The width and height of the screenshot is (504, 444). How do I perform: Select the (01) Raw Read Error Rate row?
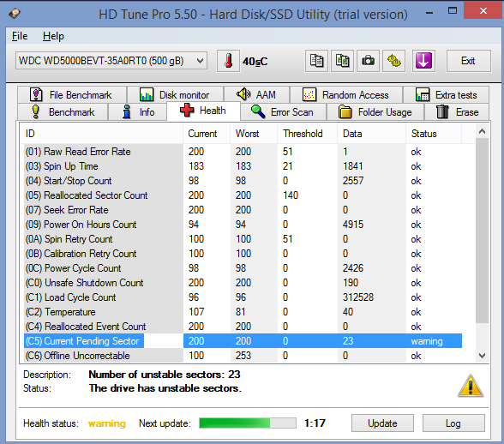(243, 152)
